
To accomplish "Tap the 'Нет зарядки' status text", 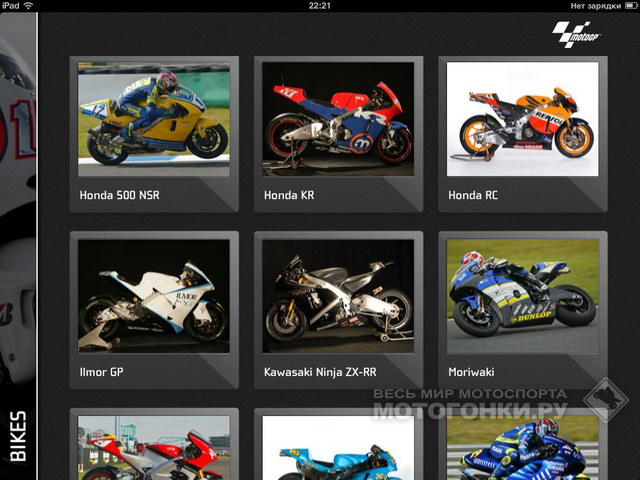I will [x=596, y=6].
